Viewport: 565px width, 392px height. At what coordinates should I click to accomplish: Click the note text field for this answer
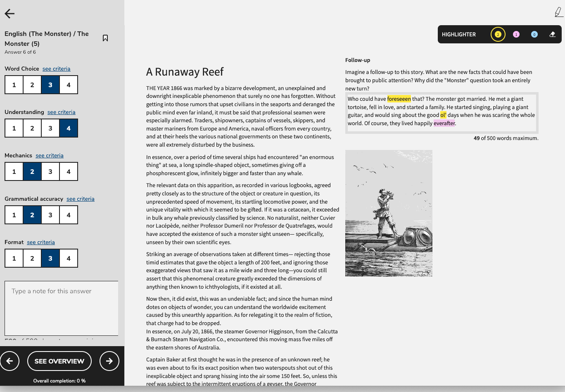61,308
